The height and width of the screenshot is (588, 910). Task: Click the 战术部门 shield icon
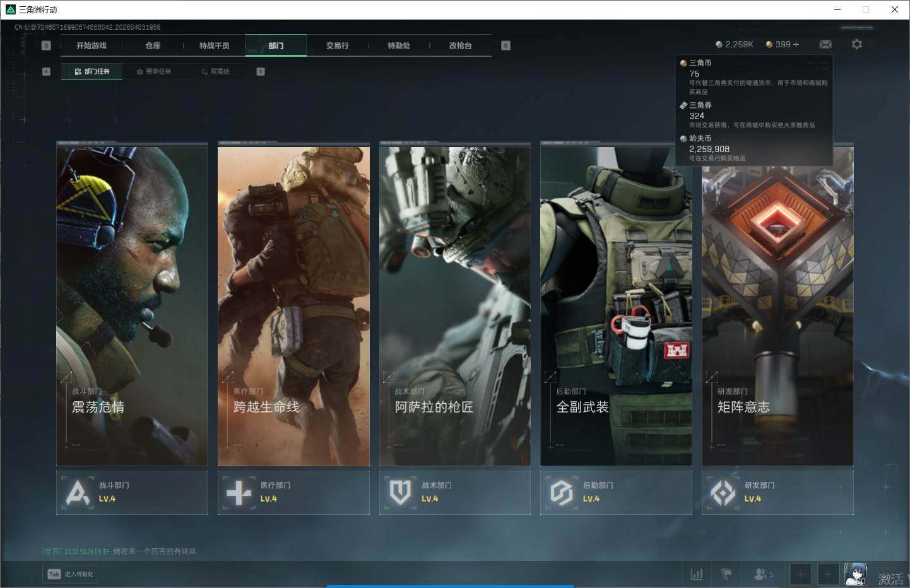tap(400, 493)
